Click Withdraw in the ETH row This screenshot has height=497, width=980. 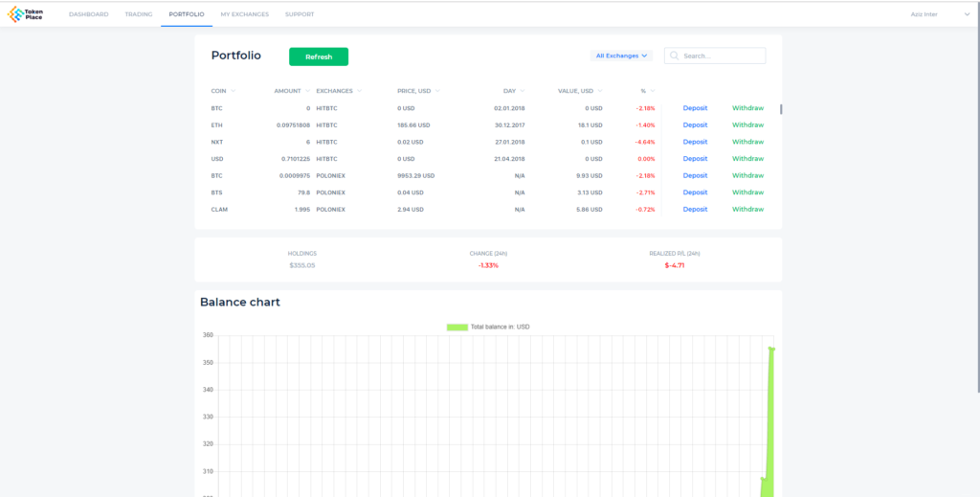[748, 125]
